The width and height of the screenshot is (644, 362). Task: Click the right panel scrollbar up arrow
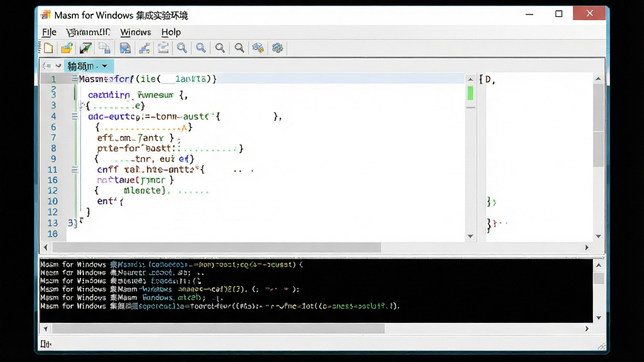pos(598,79)
